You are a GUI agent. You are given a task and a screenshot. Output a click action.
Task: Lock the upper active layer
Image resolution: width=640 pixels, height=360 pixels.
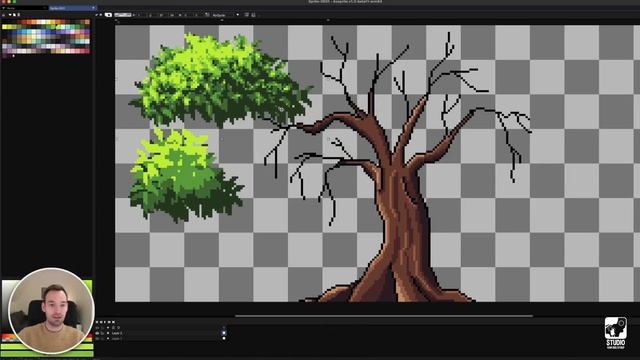click(102, 333)
